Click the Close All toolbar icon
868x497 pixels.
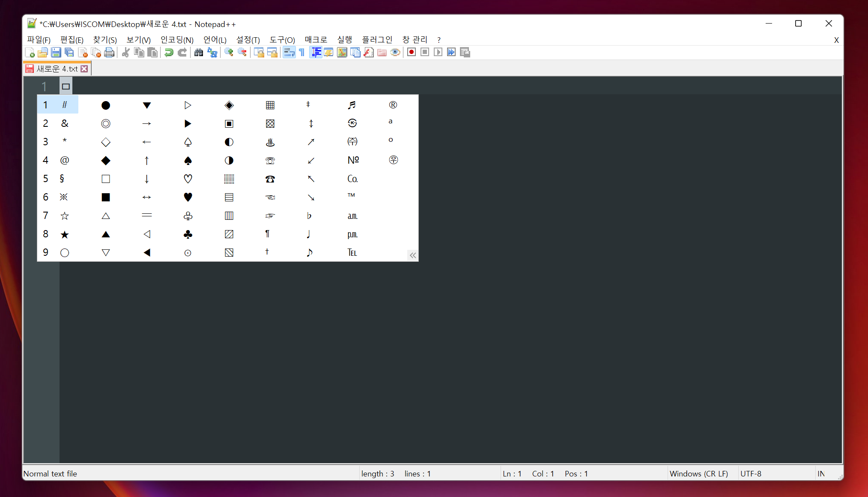point(96,52)
